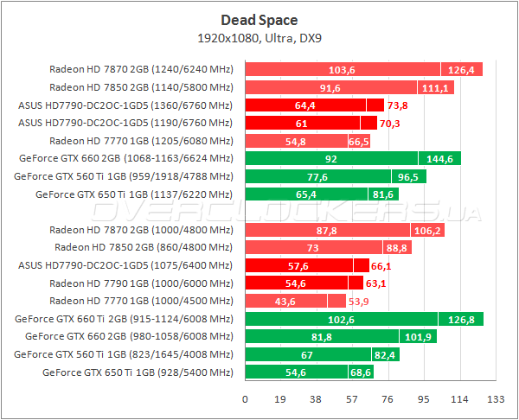Click the bar value 77,6

click(x=317, y=177)
